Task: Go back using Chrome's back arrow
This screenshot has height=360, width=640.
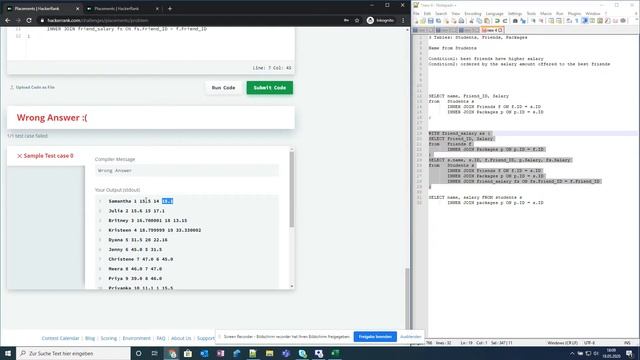Action: click(8, 20)
